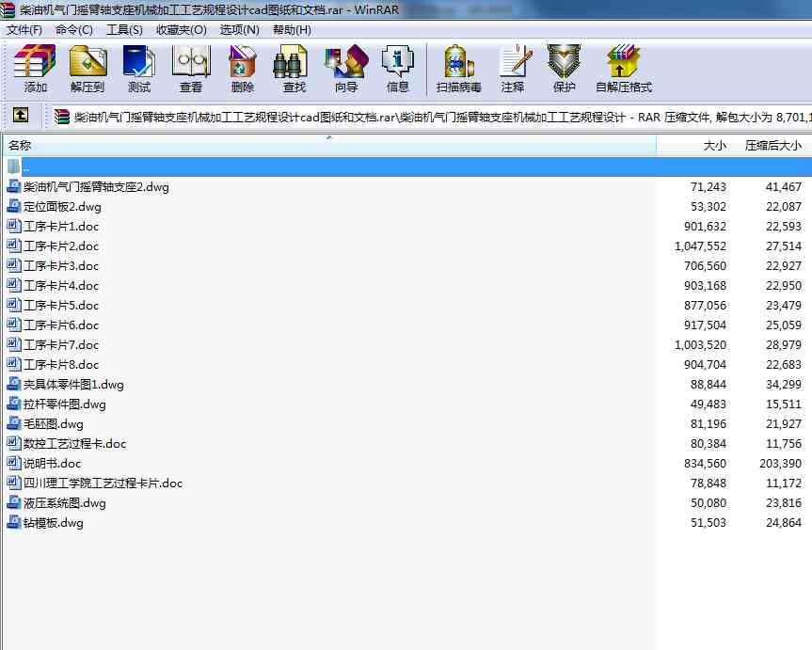812x650 pixels.
Task: Click the 解压到 (Extract To) icon
Action: coord(88,61)
